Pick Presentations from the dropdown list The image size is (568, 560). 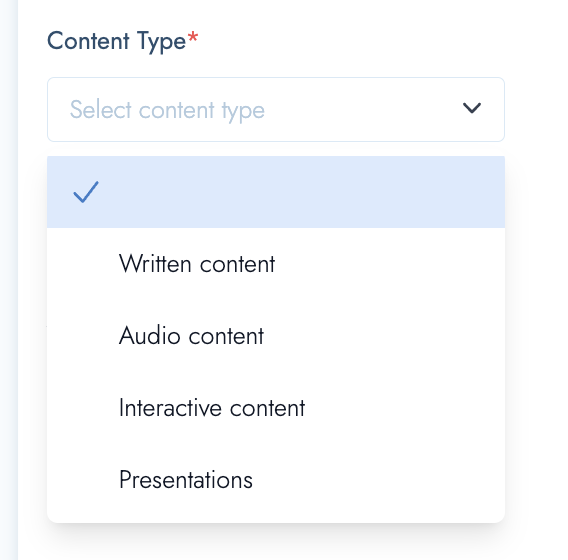(276, 480)
